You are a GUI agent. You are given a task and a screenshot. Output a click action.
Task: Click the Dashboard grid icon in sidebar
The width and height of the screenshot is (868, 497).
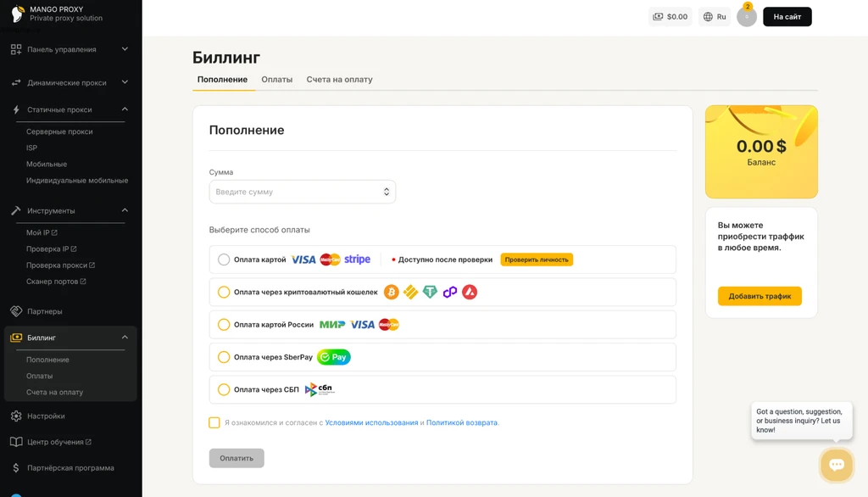16,49
